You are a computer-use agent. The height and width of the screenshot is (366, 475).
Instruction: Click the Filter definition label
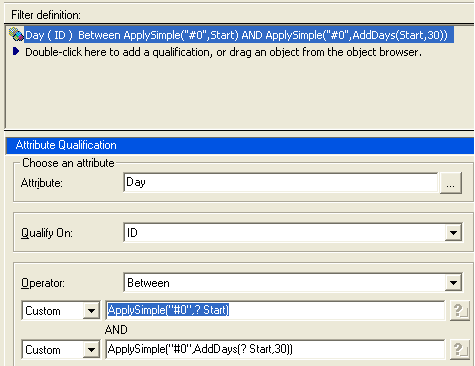(46, 15)
